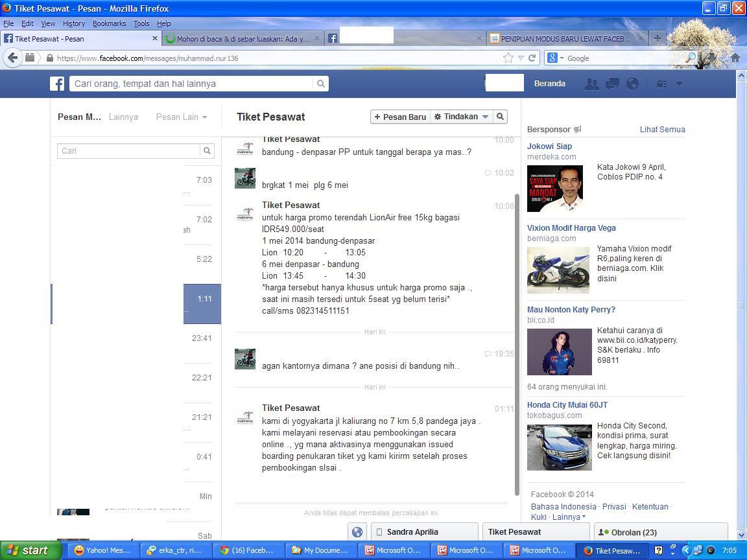Open the Facebook account menu arrow
This screenshot has height=560, width=747.
pyautogui.click(x=679, y=84)
